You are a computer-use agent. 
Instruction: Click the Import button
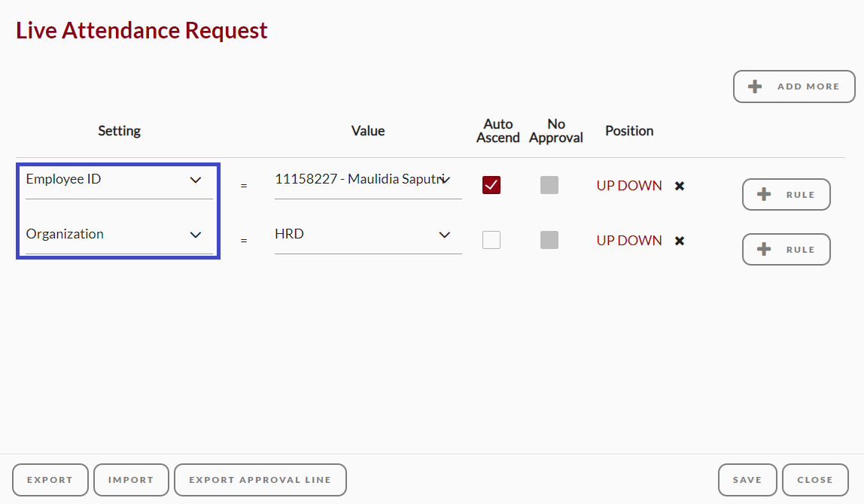point(131,480)
